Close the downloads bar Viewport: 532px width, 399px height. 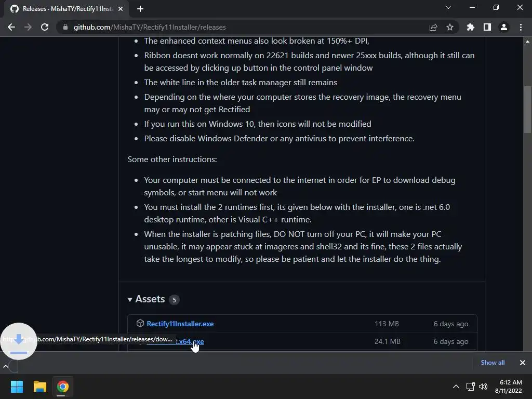coord(523,363)
